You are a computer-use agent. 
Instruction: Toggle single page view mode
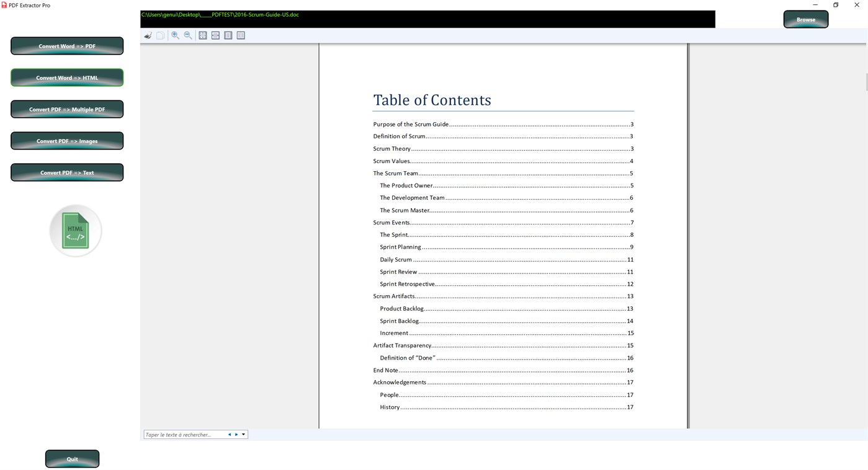228,35
